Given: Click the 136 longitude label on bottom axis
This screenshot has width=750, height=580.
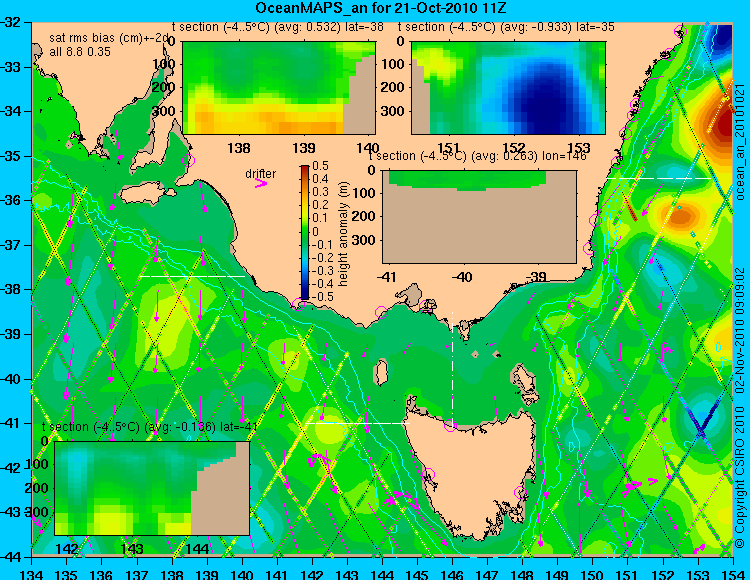Looking at the screenshot, I should [102, 574].
